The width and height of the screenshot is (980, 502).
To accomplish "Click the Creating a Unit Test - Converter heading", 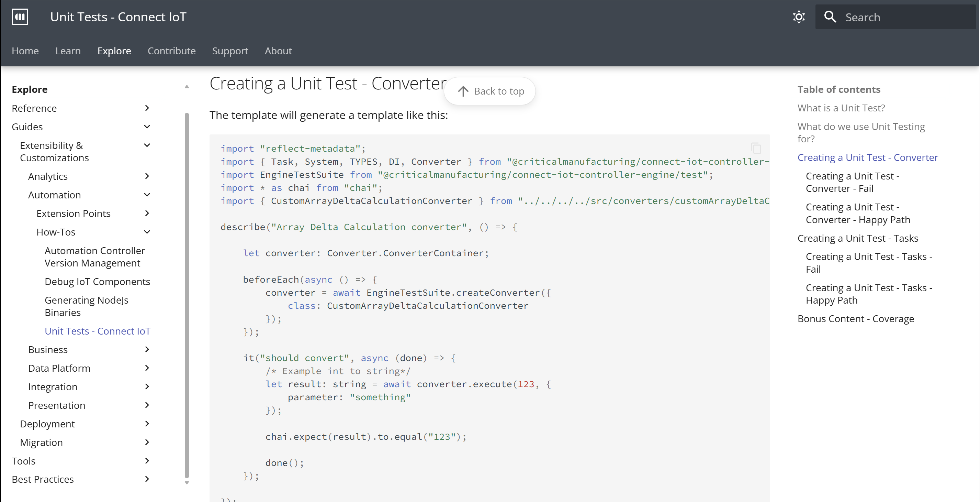I will [x=328, y=83].
